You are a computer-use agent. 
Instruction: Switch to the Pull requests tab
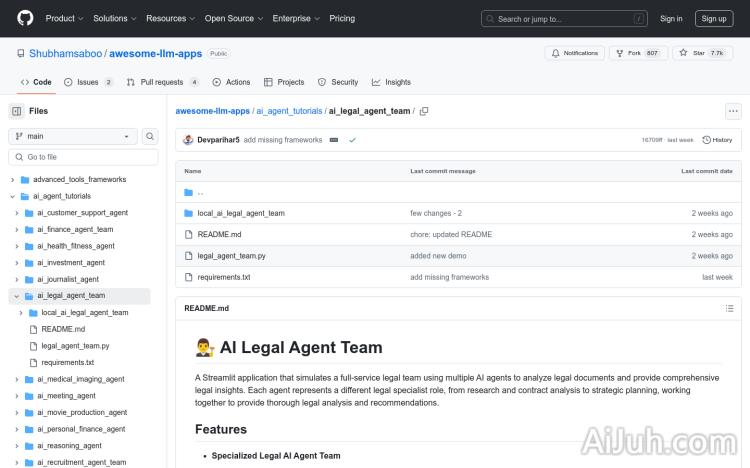[162, 82]
